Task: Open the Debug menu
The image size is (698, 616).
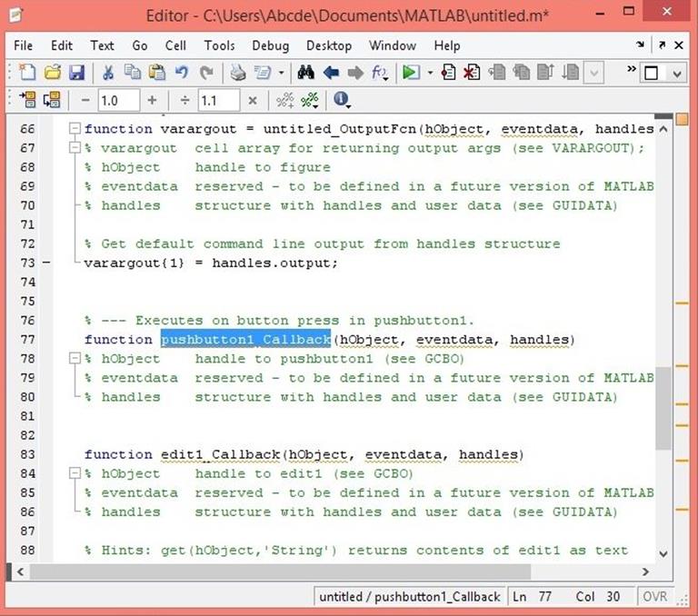Action: coord(270,45)
